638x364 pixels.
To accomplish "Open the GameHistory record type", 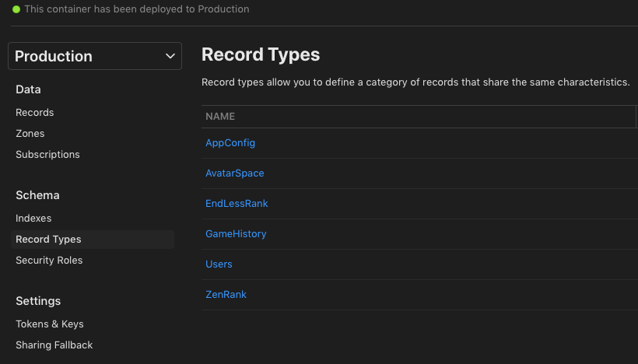I will 236,234.
